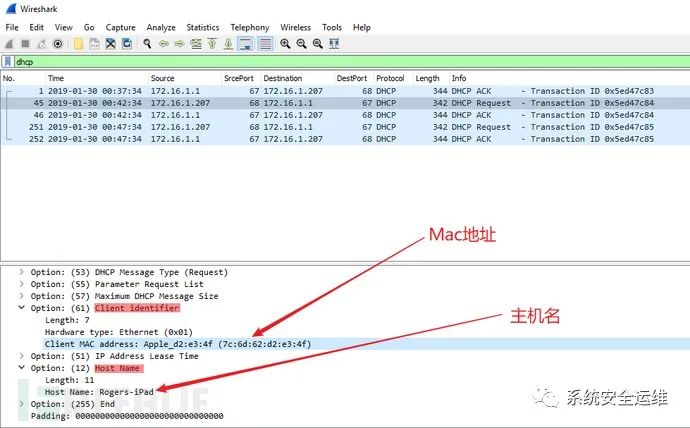Select packet 1 DHCP ACK row
The height and width of the screenshot is (428, 690).
pyautogui.click(x=345, y=91)
